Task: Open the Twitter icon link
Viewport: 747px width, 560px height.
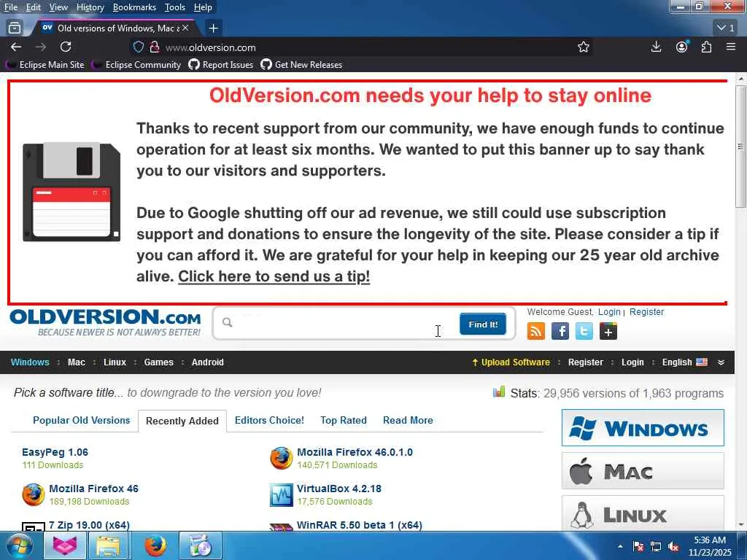Action: (x=584, y=331)
